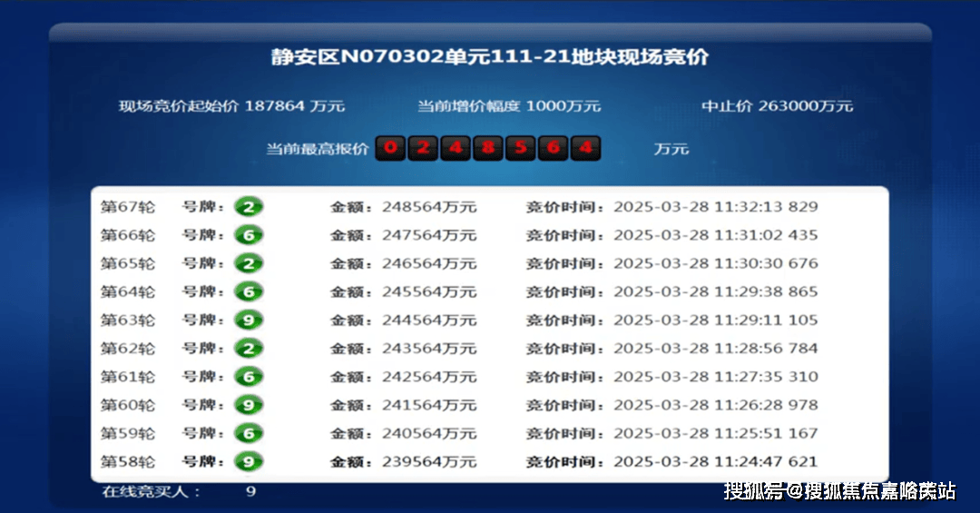Select the current increment value 1000万元
Viewport: 980px width, 513px height.
click(563, 106)
